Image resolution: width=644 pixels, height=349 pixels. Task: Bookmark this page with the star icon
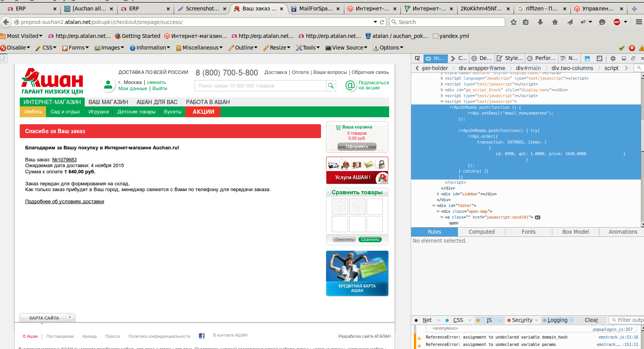pos(514,22)
